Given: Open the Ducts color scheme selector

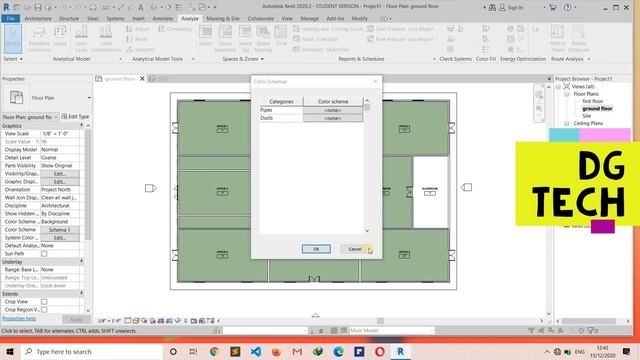Looking at the screenshot, I should pos(333,118).
